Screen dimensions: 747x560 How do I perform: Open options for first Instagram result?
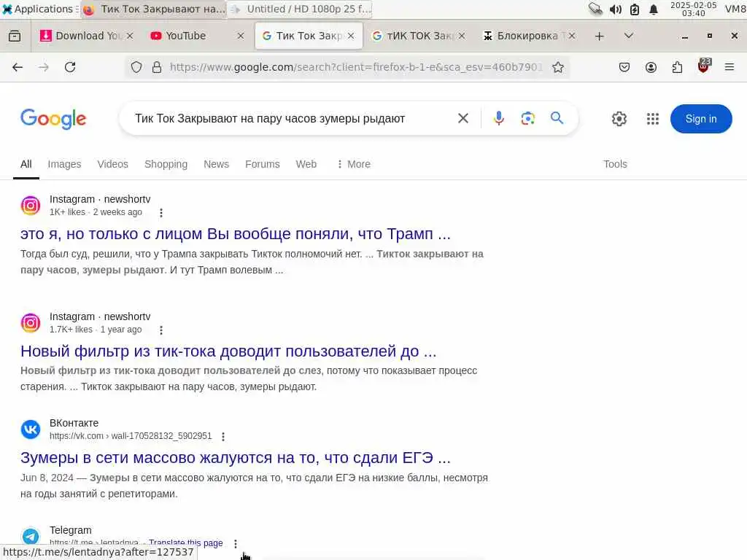(161, 212)
